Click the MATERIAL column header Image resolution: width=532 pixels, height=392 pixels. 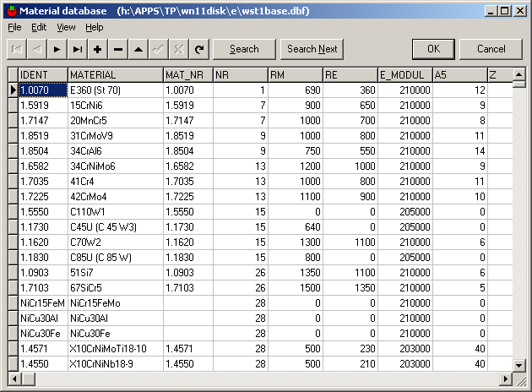coord(114,75)
